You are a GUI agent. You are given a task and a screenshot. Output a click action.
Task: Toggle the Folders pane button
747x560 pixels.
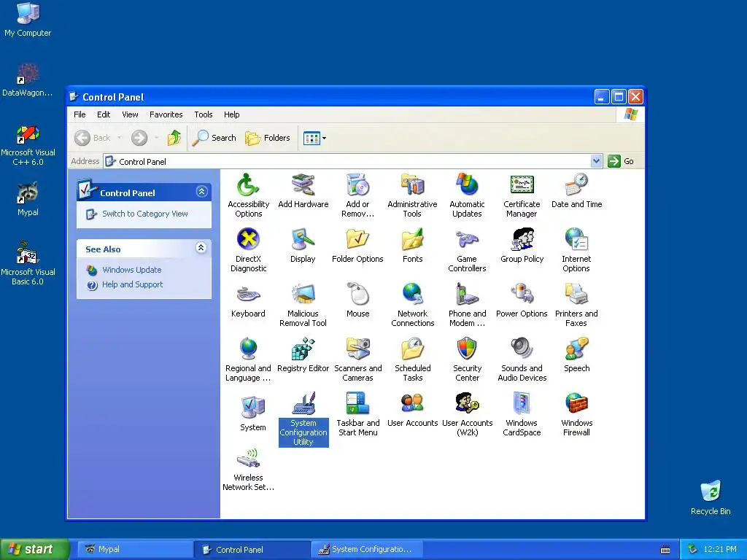click(x=268, y=138)
